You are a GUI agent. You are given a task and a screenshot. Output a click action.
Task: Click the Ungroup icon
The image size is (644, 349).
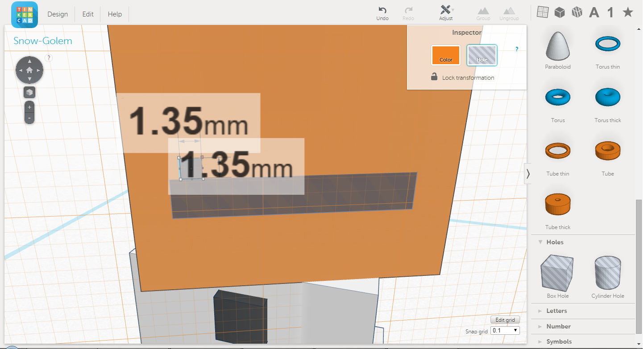click(x=509, y=13)
